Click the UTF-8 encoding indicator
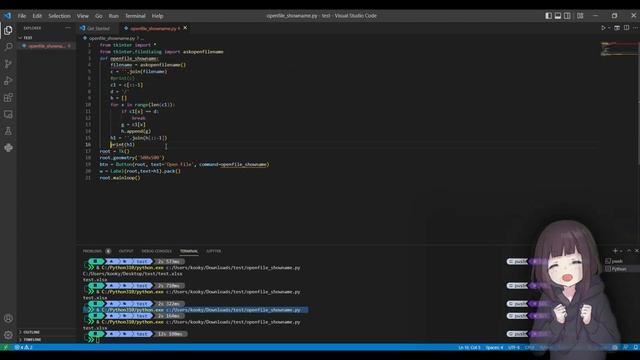640x360 pixels. 513,347
